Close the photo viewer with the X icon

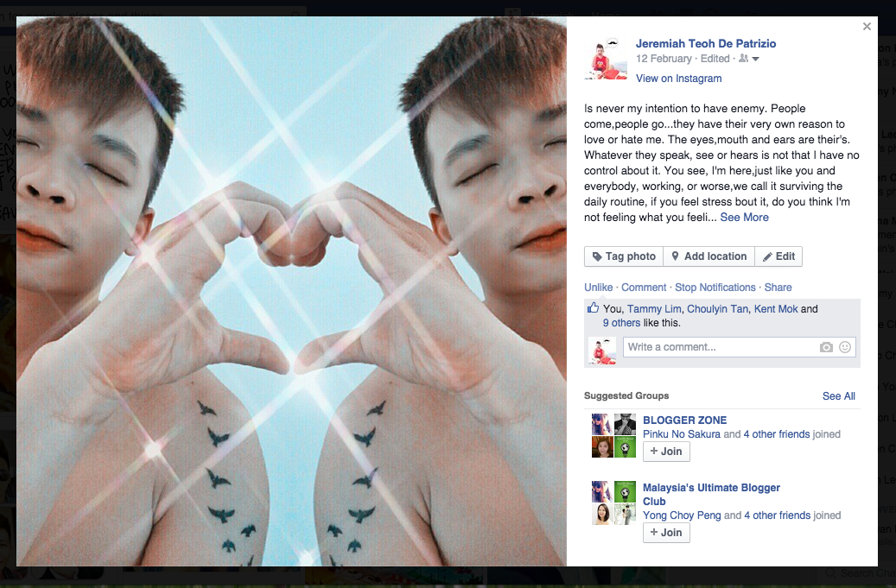pos(867,26)
